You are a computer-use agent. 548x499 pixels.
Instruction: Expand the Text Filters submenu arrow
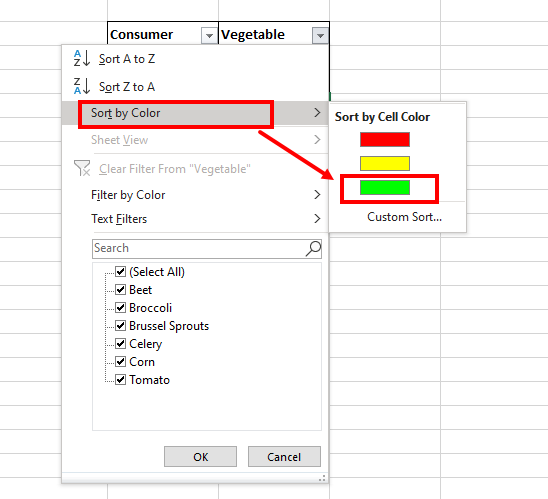[317, 219]
